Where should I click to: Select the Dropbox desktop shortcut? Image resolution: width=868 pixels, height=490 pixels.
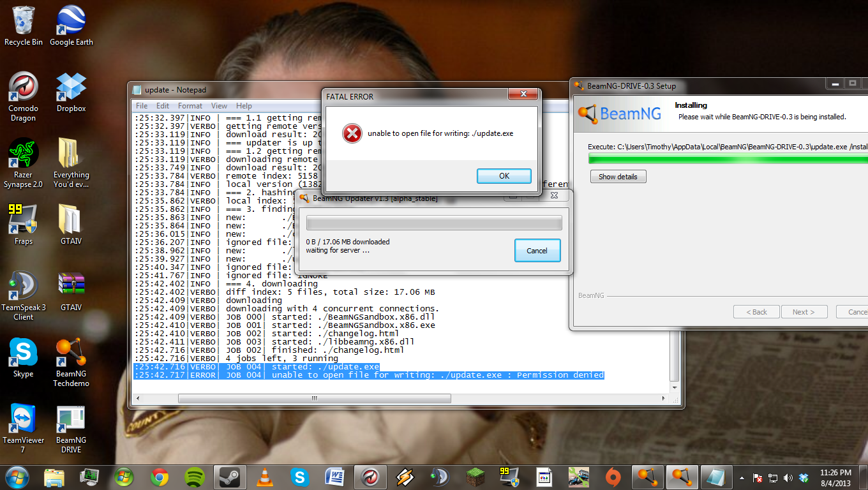pos(71,92)
